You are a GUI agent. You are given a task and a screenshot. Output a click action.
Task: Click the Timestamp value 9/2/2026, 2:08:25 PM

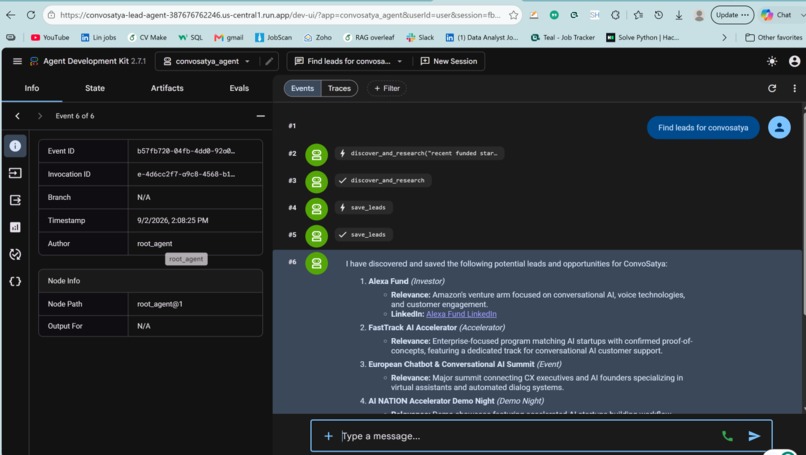172,221
